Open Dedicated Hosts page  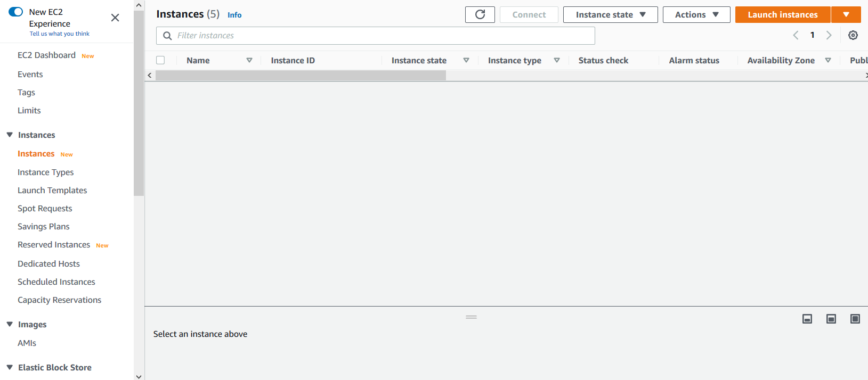pos(48,264)
